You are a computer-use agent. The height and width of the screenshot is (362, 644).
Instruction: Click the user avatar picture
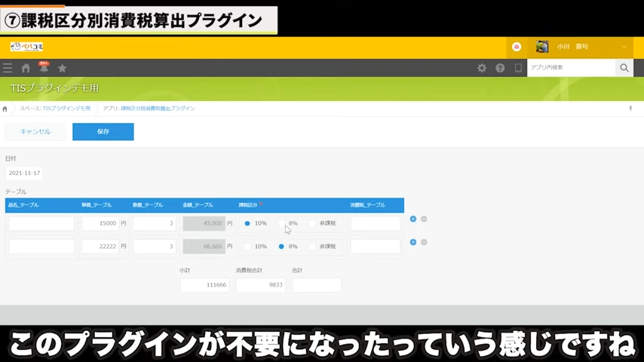click(x=542, y=47)
